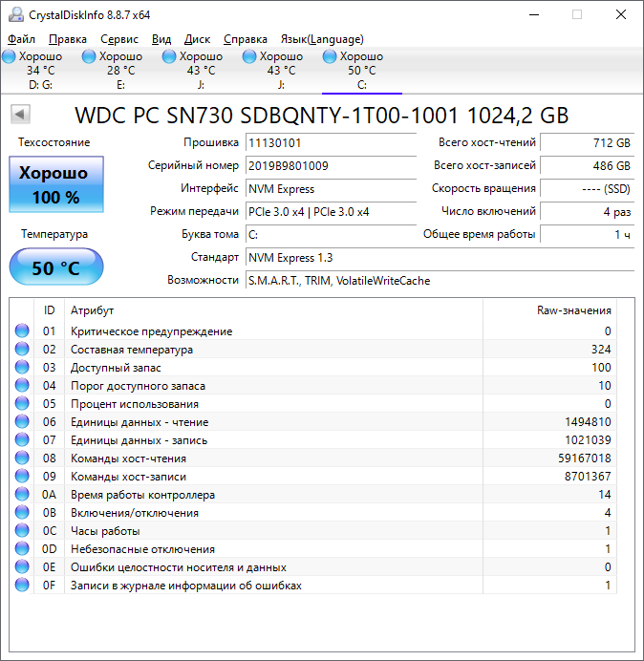Click the serial number field 2019B9801009
This screenshot has width=644, height=661.
(331, 165)
